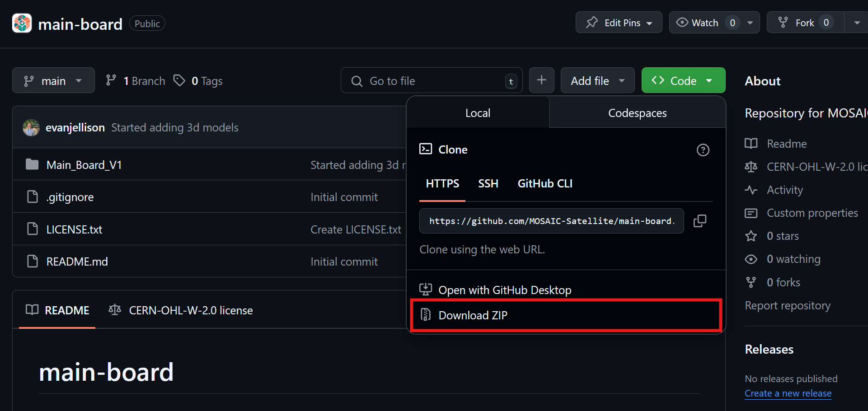Click the file icon beside .gitignore
This screenshot has height=411, width=868.
(33, 196)
